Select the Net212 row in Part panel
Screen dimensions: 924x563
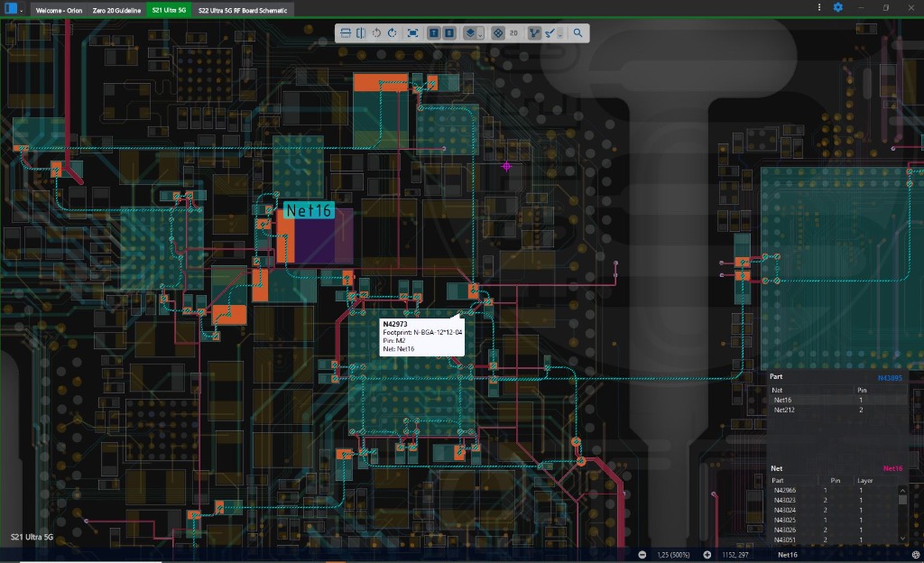click(x=838, y=410)
